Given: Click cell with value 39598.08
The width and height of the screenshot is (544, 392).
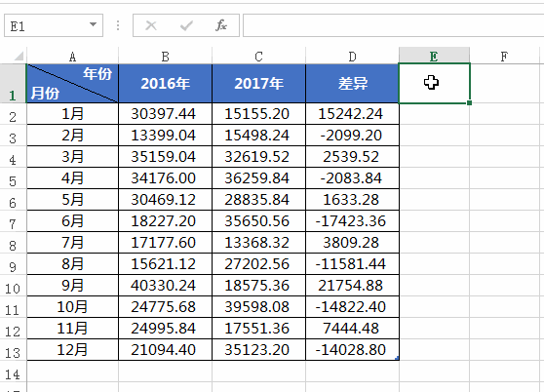Looking at the screenshot, I should pyautogui.click(x=258, y=307).
